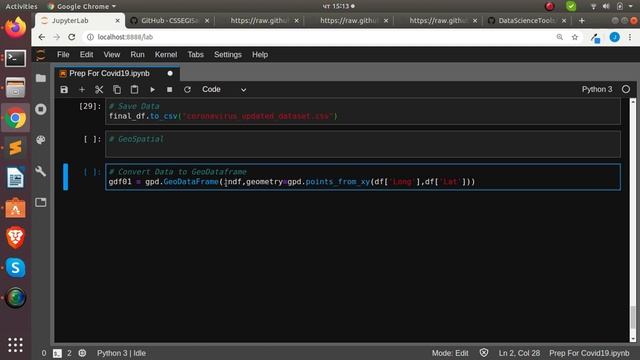Viewport: 640px width, 360px height.
Task: Click Python 3 | Idle status text
Action: [121, 353]
